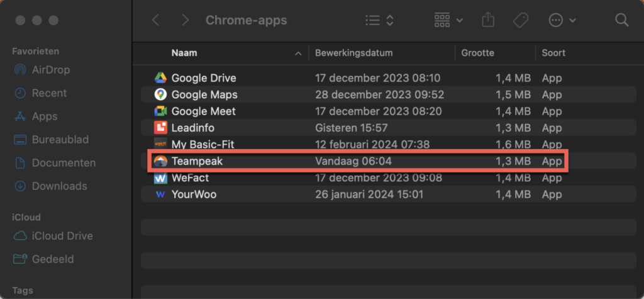Select the Teampeak app icon
This screenshot has width=644, height=299.
point(160,161)
